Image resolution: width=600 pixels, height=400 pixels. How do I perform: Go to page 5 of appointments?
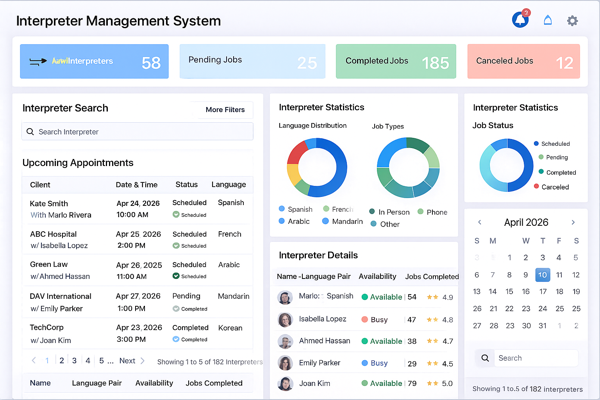(101, 361)
